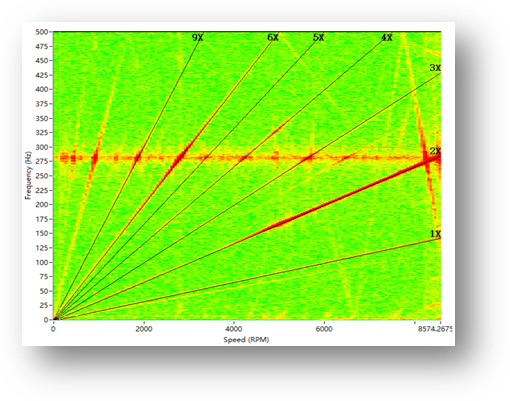Click the 4X order line label
The width and height of the screenshot is (510, 401).
coord(387,38)
